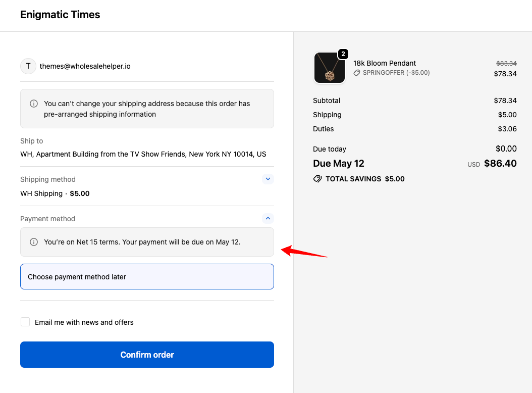Click the Total Savings tag icon
532x393 pixels.
click(x=317, y=179)
